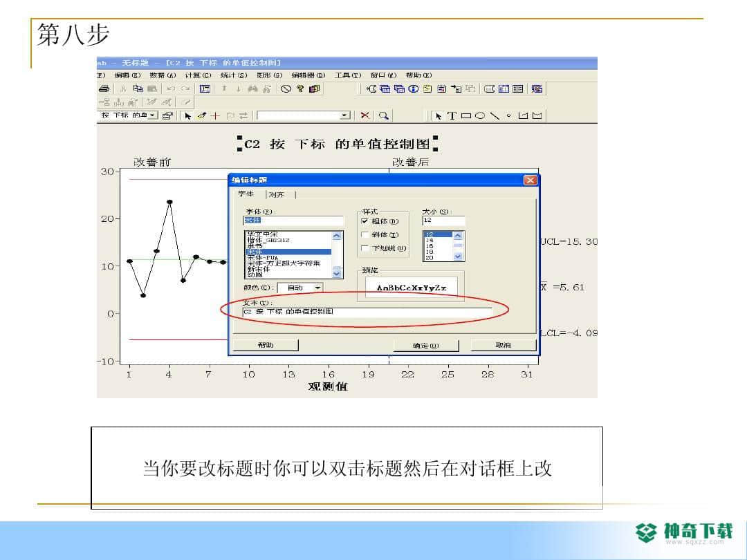
Task: Close the 编辑标题 dialog
Action: 531,180
